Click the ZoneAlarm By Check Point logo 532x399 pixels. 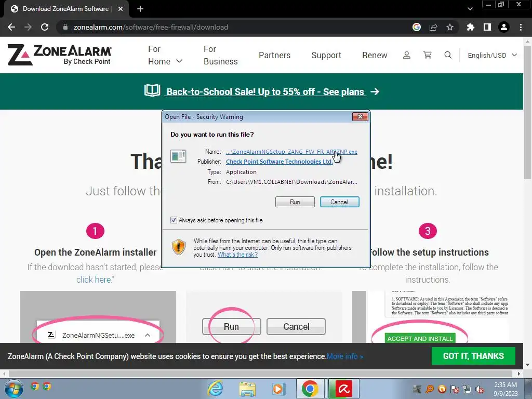pyautogui.click(x=59, y=55)
